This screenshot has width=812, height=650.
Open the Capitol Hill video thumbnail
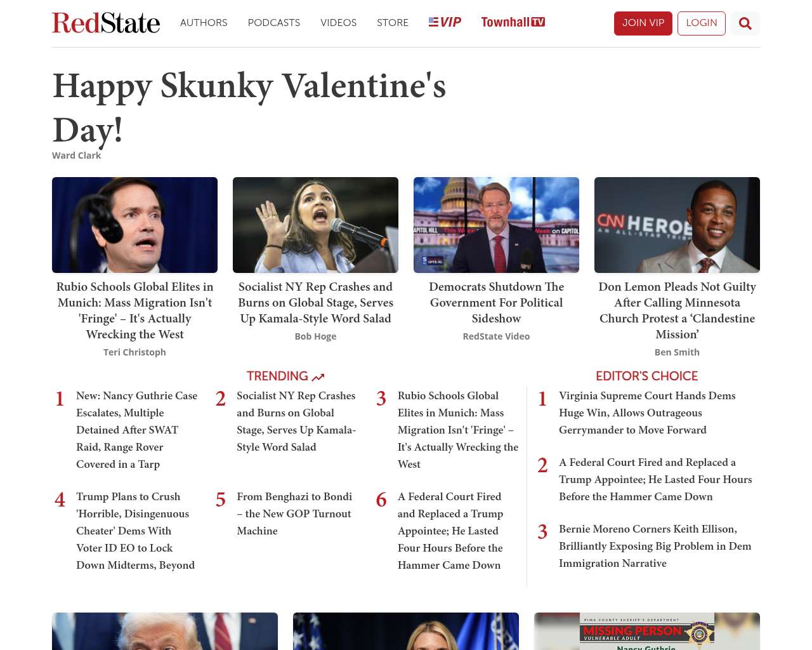[x=496, y=225]
